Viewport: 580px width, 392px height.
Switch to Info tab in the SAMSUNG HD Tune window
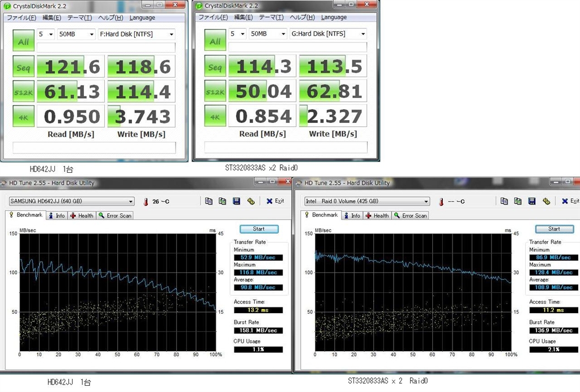tap(57, 216)
